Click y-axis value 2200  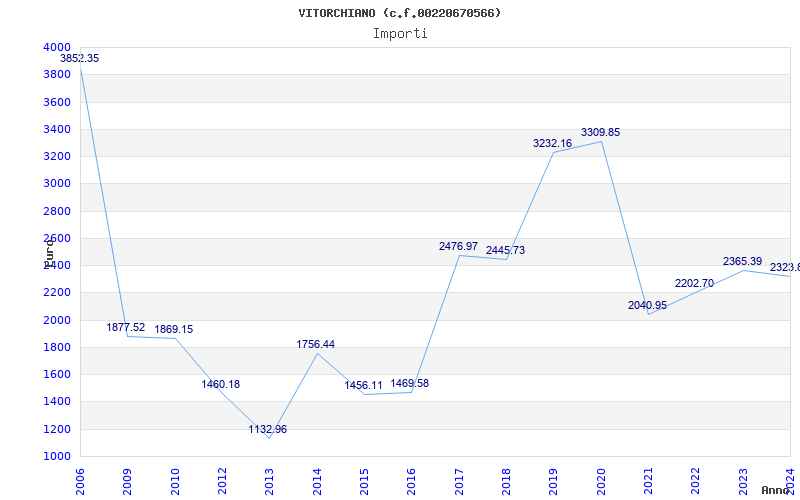[57, 293]
